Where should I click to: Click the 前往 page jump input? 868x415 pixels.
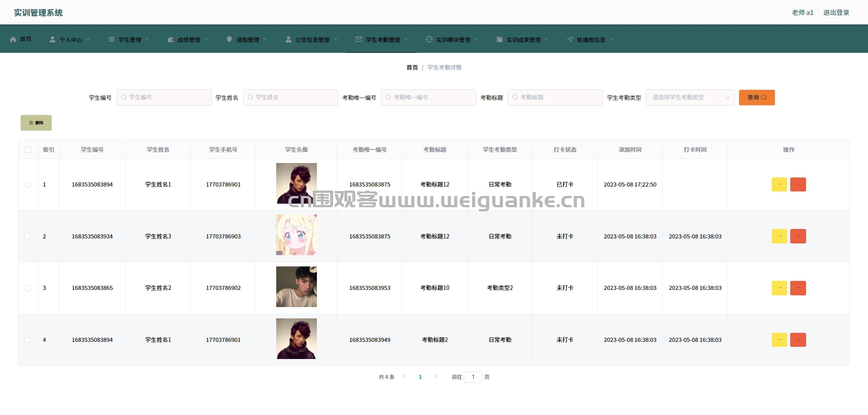(473, 377)
